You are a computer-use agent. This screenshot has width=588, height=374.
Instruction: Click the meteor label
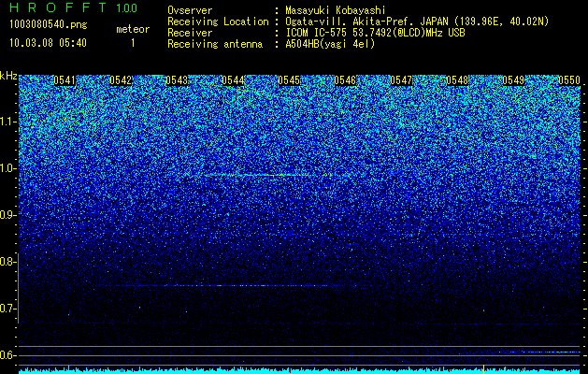tap(133, 29)
